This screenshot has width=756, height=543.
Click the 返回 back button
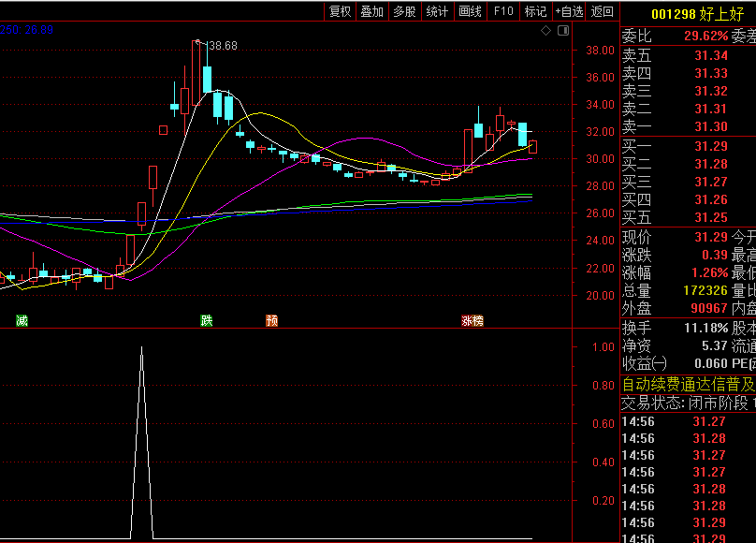(603, 11)
